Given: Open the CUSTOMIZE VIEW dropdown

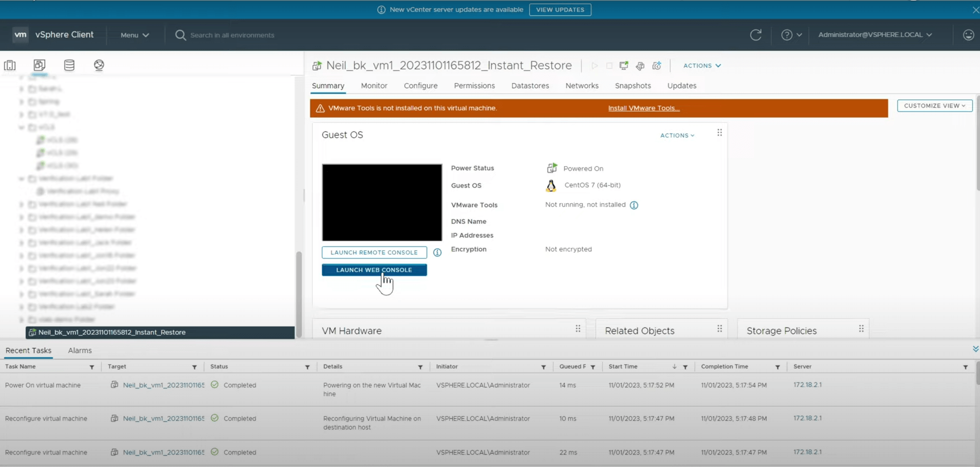Looking at the screenshot, I should [x=934, y=106].
